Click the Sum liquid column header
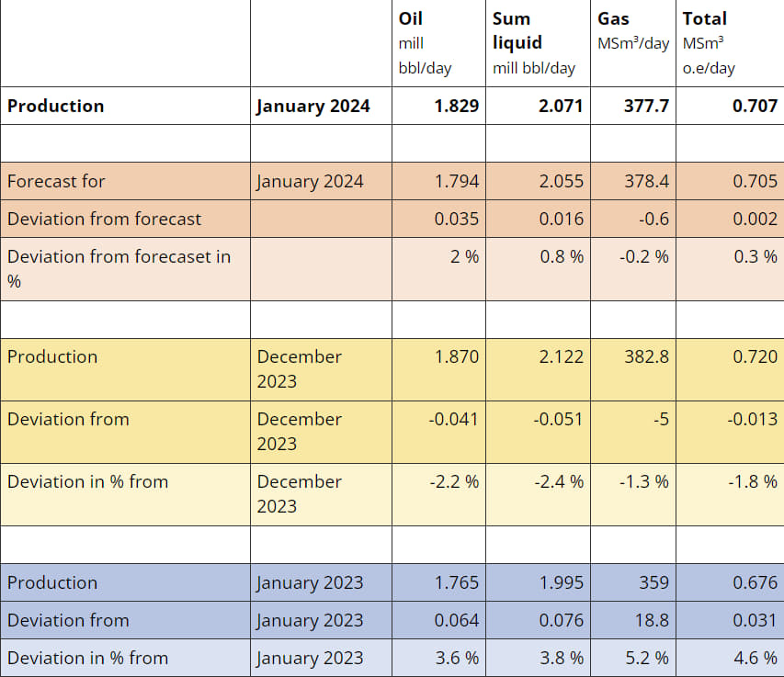Screen dimensions: 784x677 (534, 43)
